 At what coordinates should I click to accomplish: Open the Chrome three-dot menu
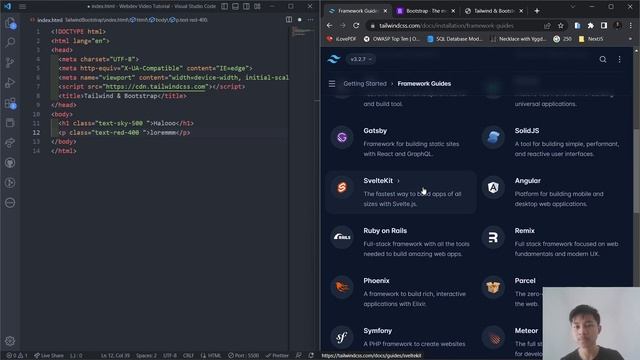tap(631, 26)
